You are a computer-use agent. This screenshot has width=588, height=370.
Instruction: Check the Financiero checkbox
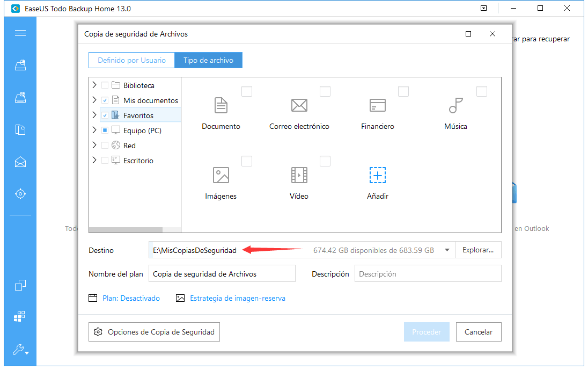point(403,91)
